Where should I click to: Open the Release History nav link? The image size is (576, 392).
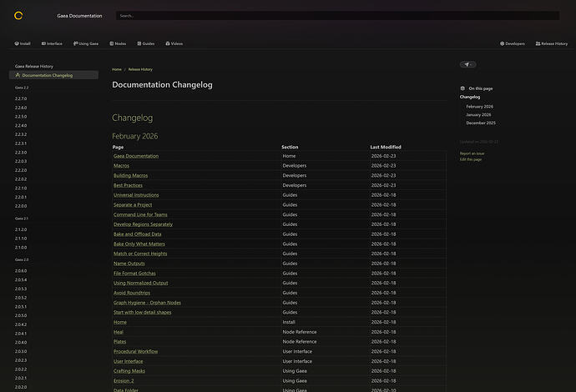[x=552, y=43]
